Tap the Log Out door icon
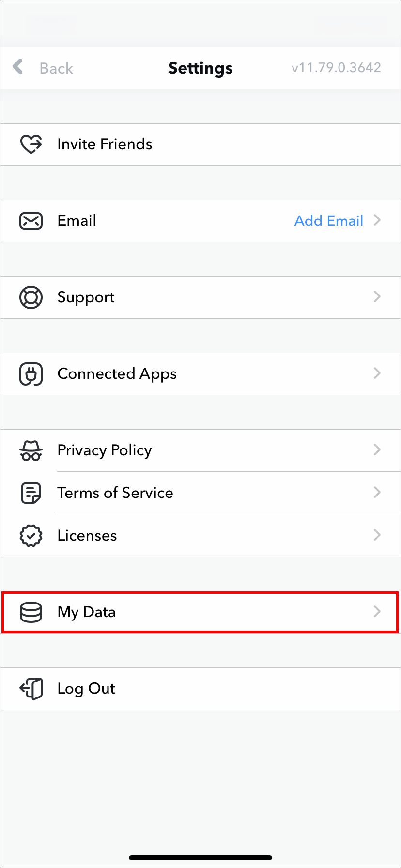The height and width of the screenshot is (868, 401). [31, 689]
